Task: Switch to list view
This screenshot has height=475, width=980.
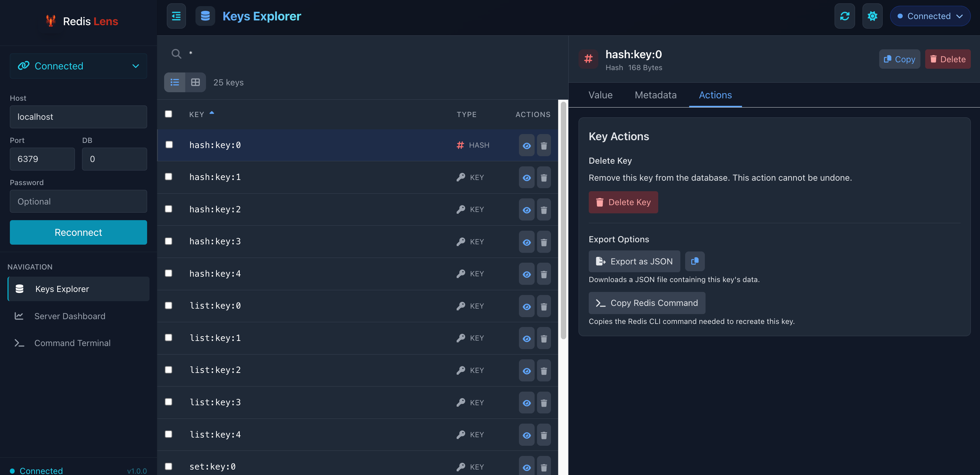Action: pos(175,82)
